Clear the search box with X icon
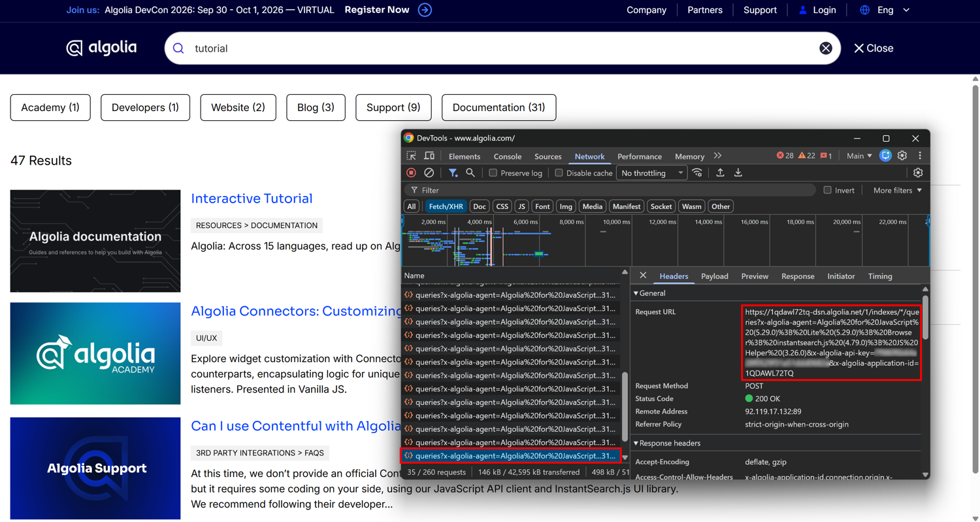 pos(826,48)
